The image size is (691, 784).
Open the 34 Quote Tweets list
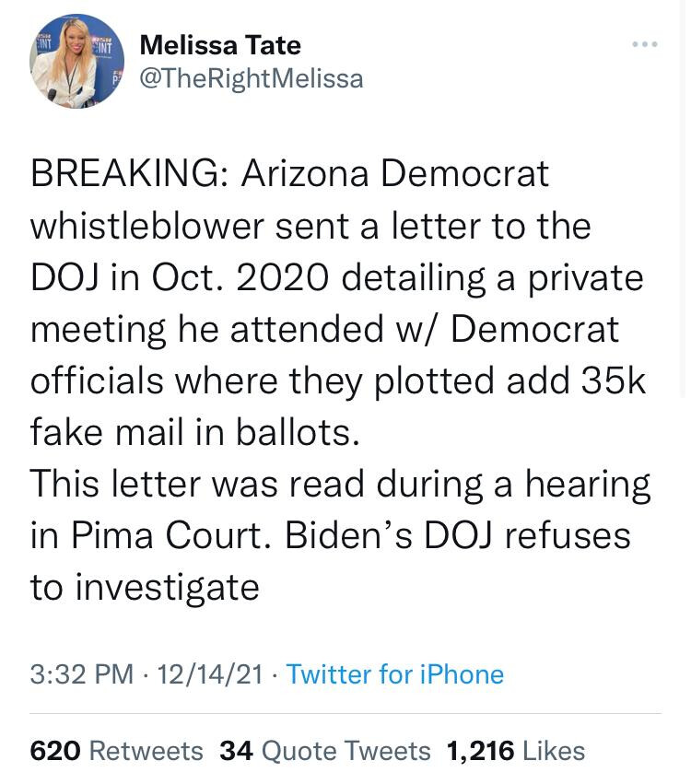(x=325, y=751)
